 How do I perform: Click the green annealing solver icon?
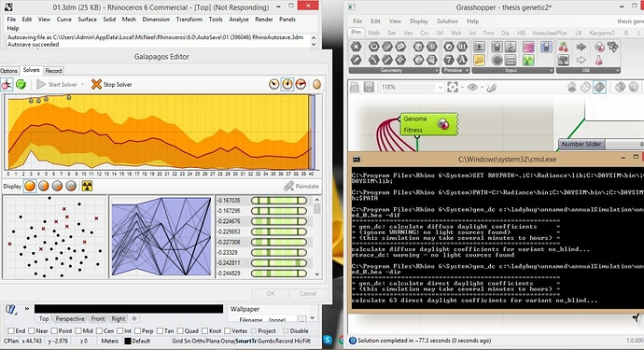(21, 85)
